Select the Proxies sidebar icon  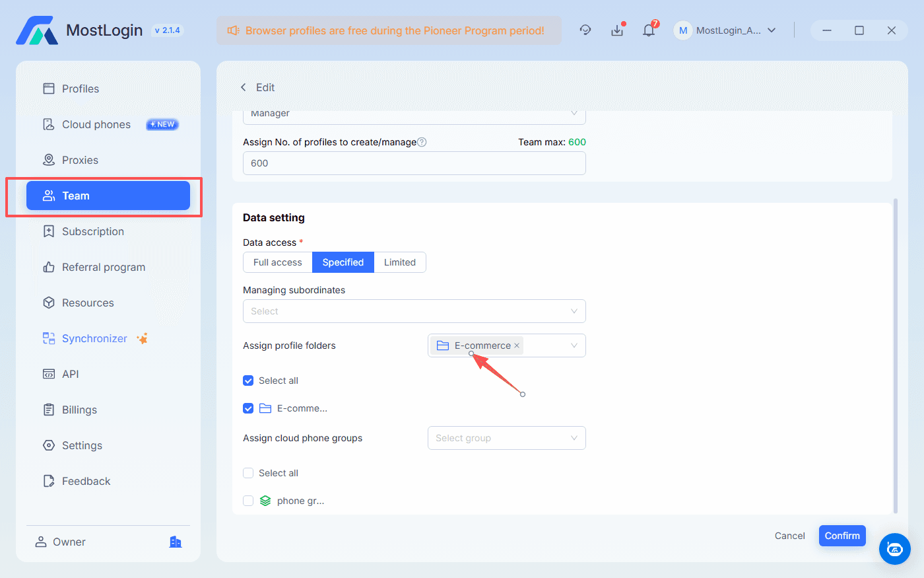(79, 159)
